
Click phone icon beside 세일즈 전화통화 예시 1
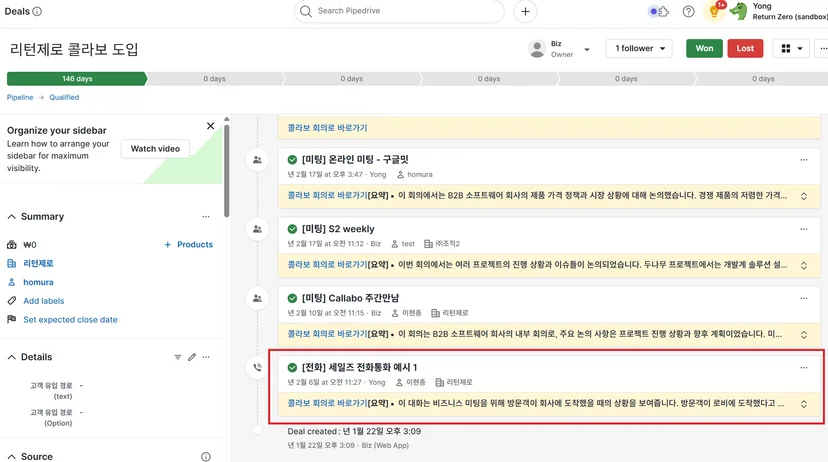(257, 367)
